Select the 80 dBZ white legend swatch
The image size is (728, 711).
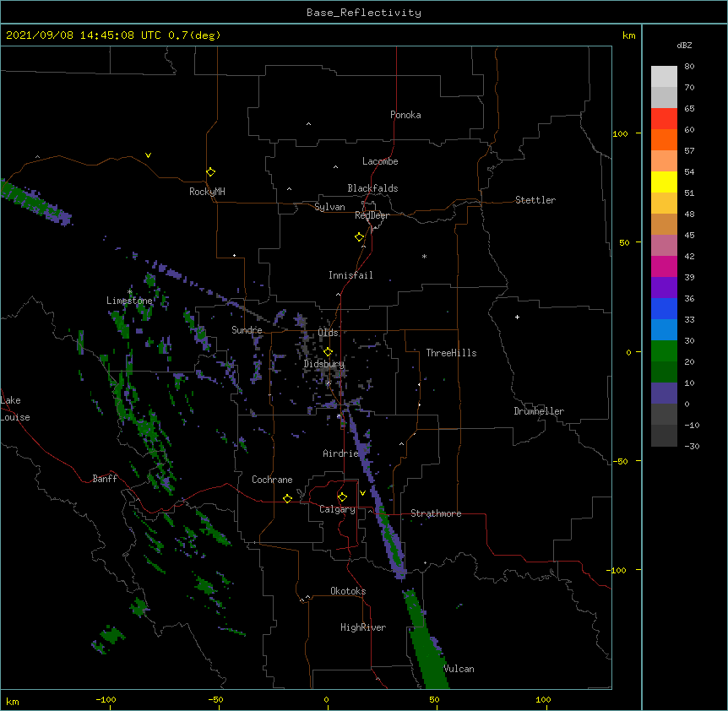664,77
